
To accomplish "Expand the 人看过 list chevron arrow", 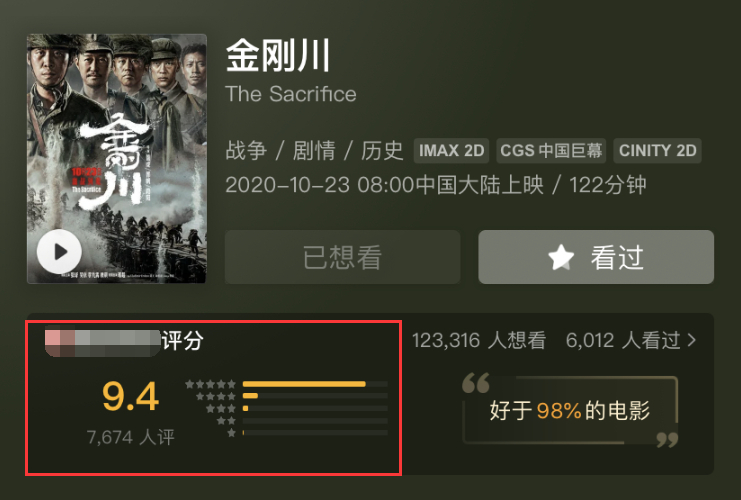I will tap(691, 341).
